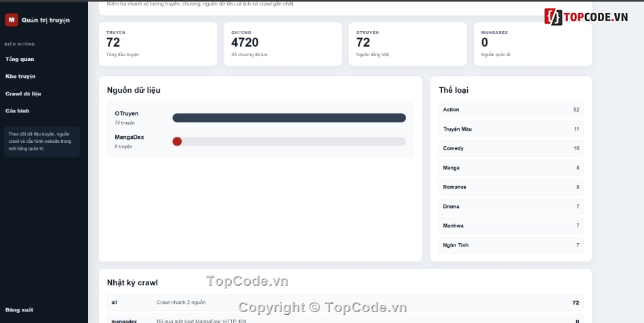
Task: Open the Tổng quan menu item
Action: (20, 59)
